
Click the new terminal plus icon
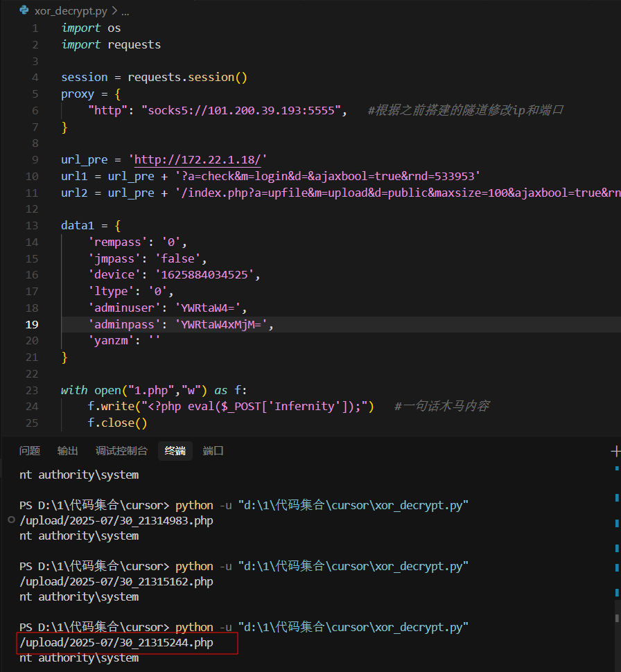[616, 451]
